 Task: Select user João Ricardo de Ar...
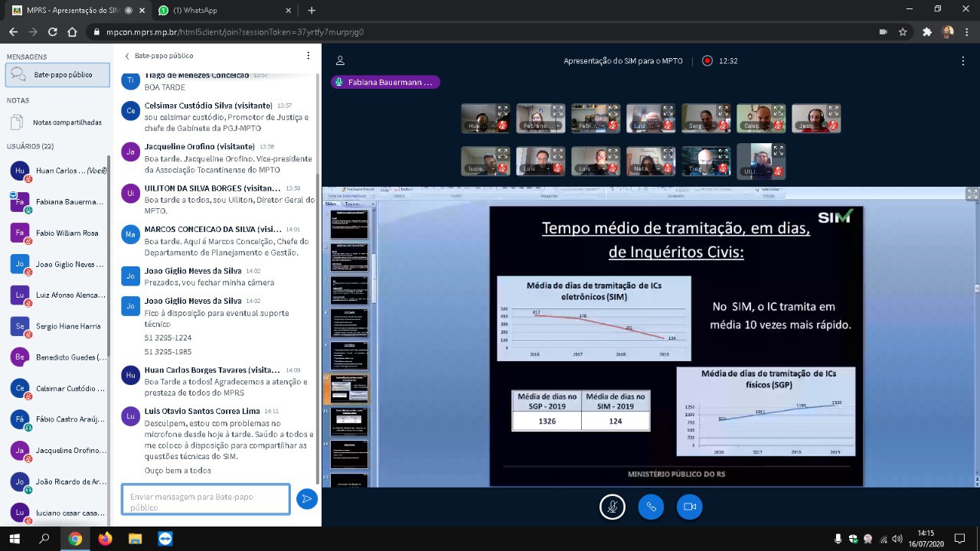[x=57, y=482]
